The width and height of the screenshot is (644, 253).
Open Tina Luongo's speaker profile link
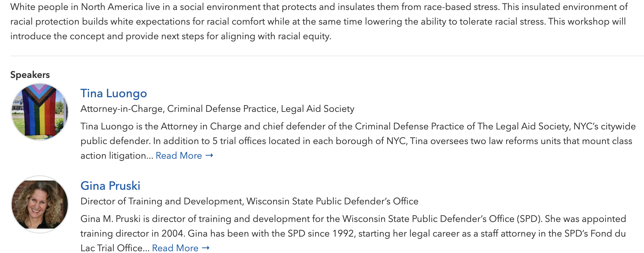pyautogui.click(x=113, y=93)
